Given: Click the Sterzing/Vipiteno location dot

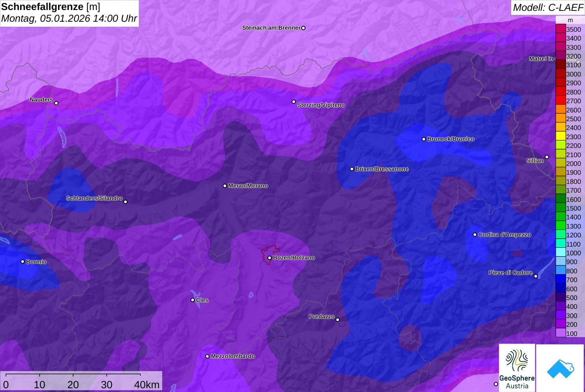Looking at the screenshot, I should [294, 102].
